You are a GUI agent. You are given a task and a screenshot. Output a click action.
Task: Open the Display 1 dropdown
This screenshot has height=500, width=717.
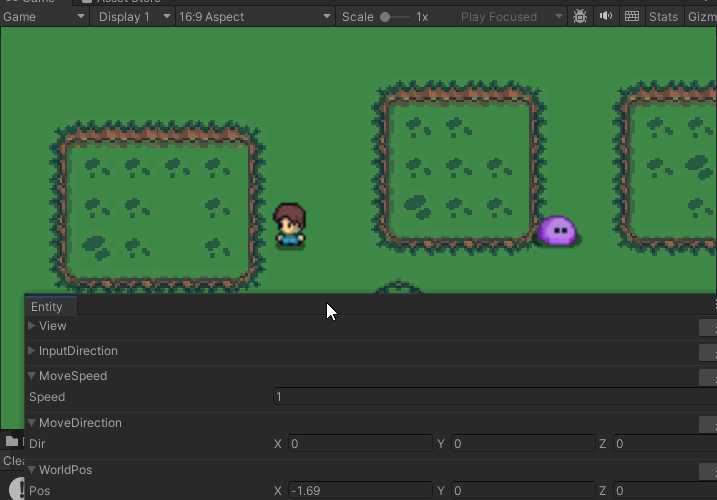coord(134,17)
